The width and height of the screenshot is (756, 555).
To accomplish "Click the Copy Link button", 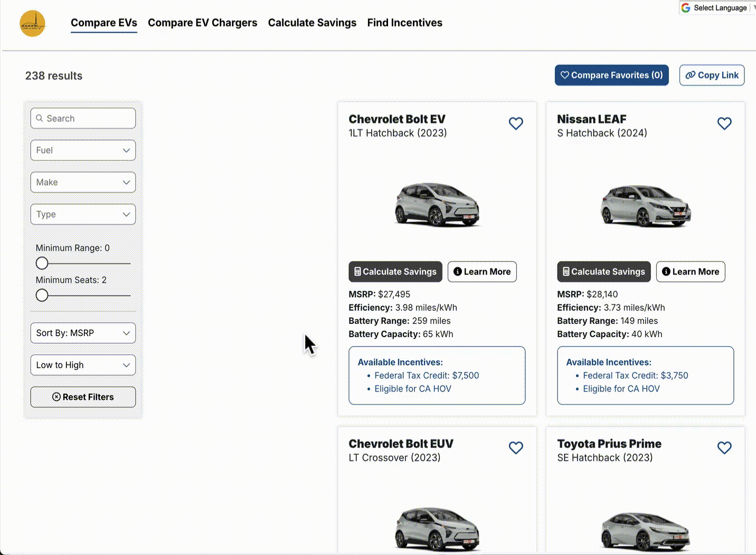I will pos(712,75).
